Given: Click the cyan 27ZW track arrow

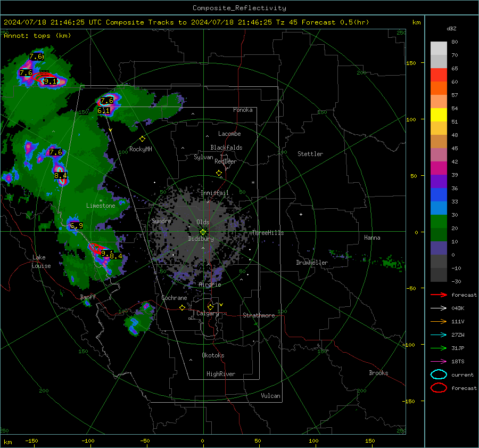Looking at the screenshot, I should [439, 335].
